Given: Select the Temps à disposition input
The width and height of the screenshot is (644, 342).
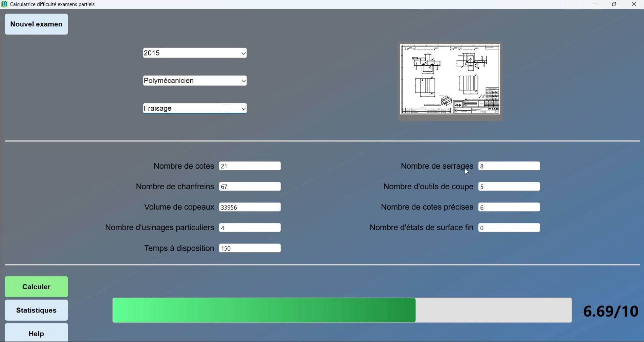Looking at the screenshot, I should coord(250,249).
